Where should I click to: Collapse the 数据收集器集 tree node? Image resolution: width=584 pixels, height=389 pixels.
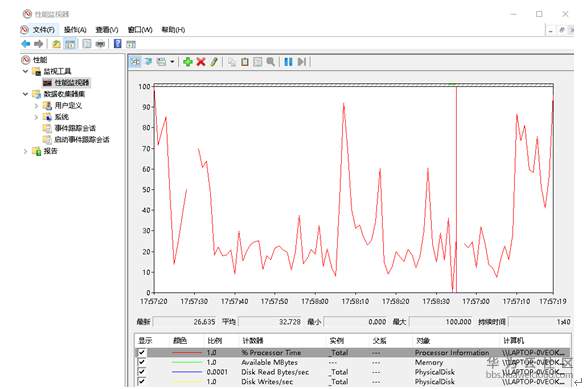[25, 94]
